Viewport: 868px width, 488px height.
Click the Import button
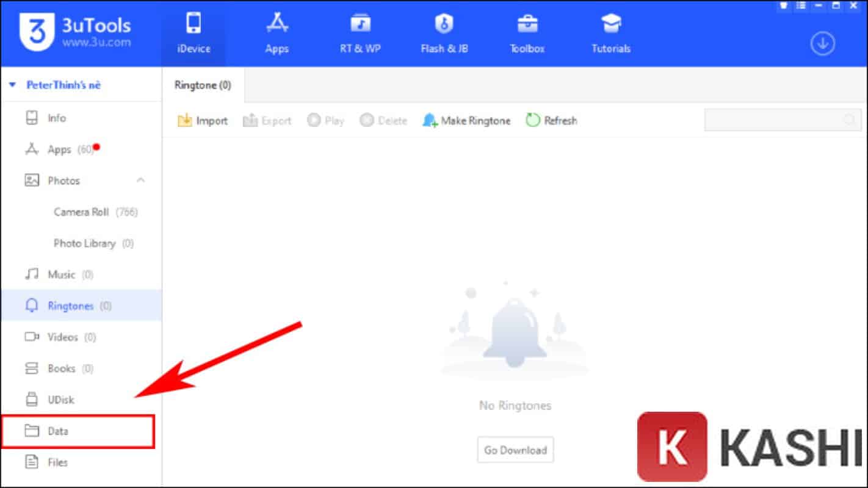pos(202,121)
